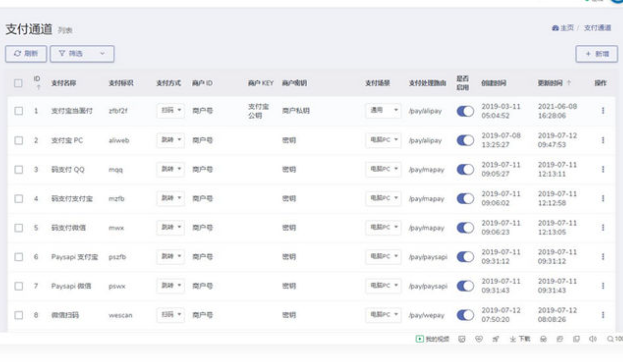
Task: Open the 支付方式 dropdown in mqq row
Action: click(x=171, y=169)
